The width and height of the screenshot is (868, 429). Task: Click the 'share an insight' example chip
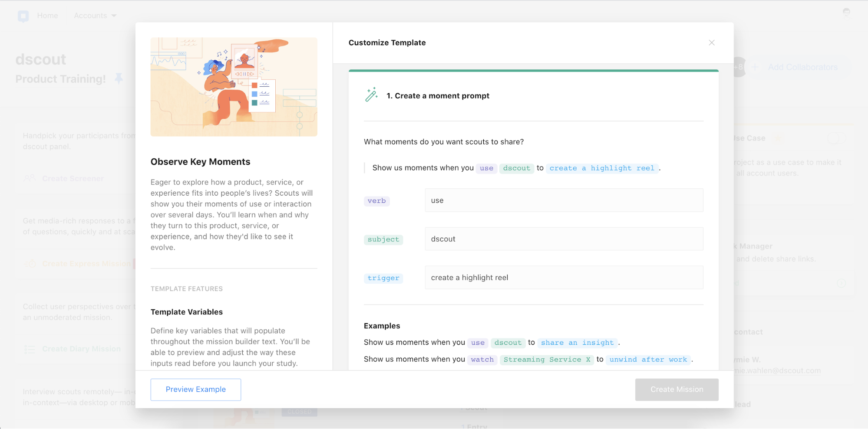[578, 343]
